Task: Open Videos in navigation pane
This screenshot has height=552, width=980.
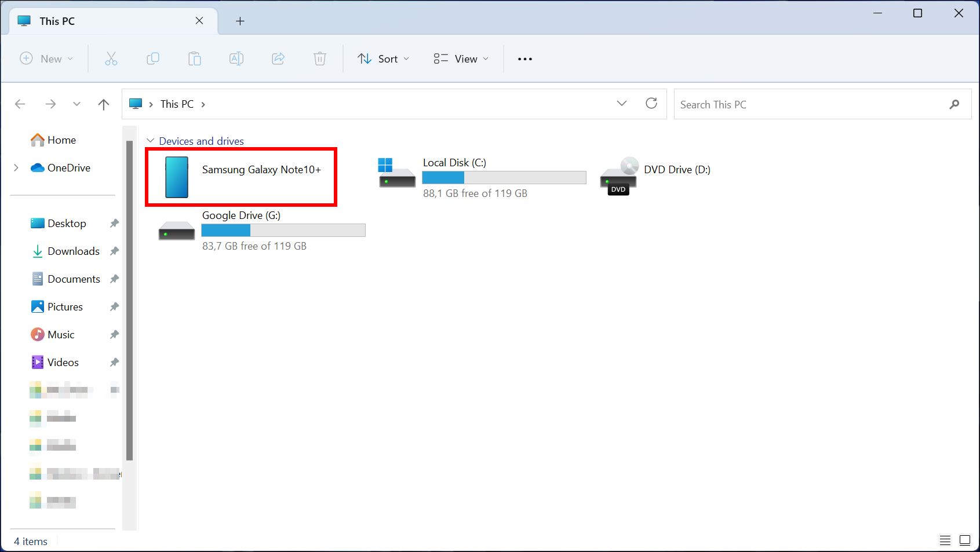Action: point(54,363)
